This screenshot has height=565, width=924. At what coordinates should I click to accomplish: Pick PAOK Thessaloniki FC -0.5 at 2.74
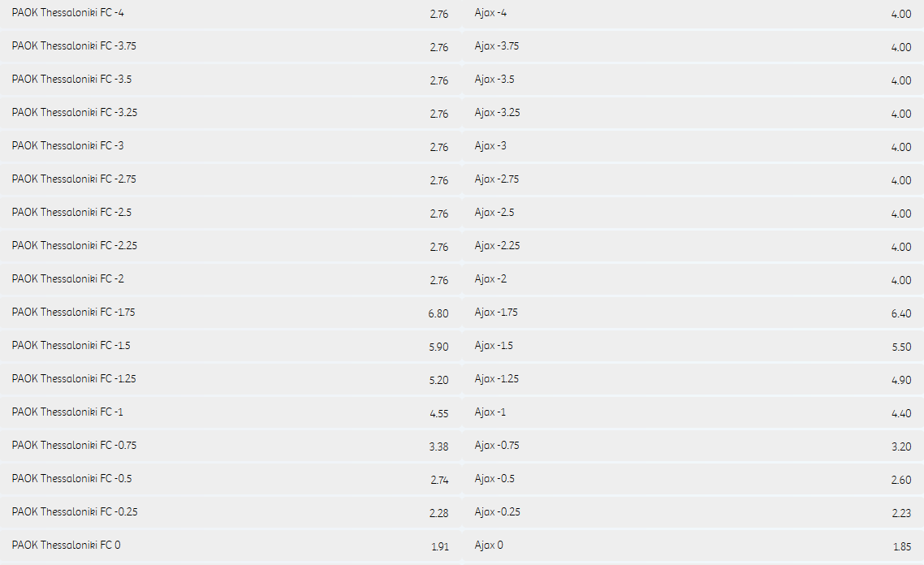pyautogui.click(x=231, y=479)
